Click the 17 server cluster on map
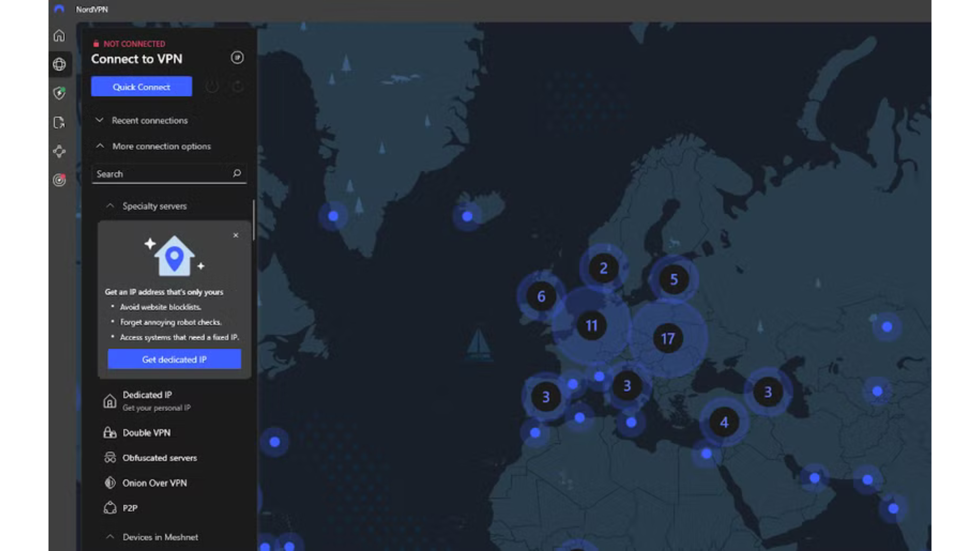The height and width of the screenshot is (551, 980). 668,339
